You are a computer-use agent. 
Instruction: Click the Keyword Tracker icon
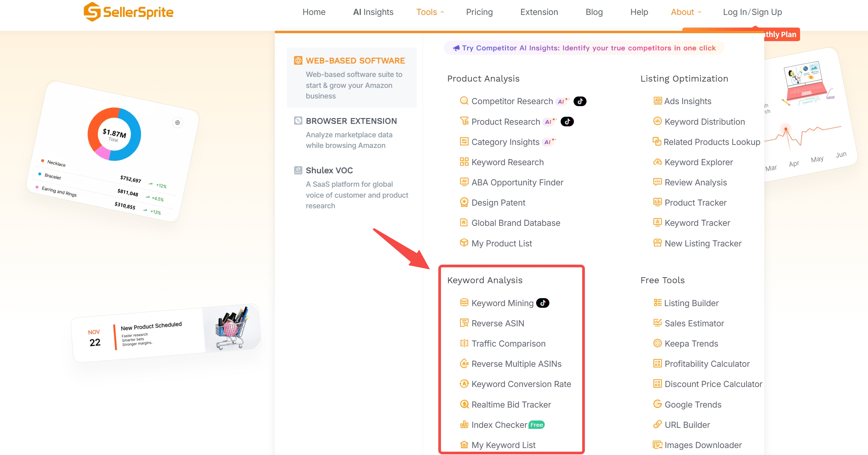tap(657, 223)
